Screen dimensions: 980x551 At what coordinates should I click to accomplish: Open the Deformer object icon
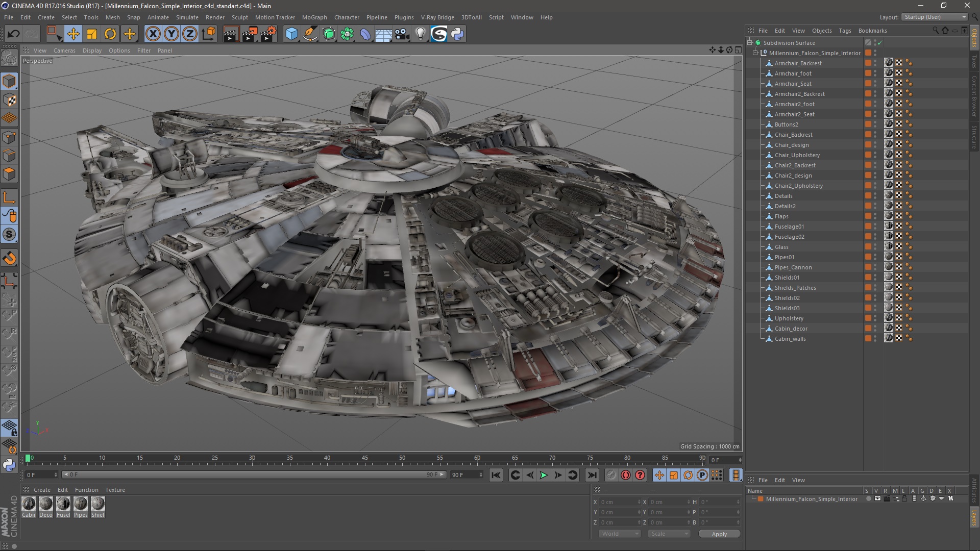[365, 34]
